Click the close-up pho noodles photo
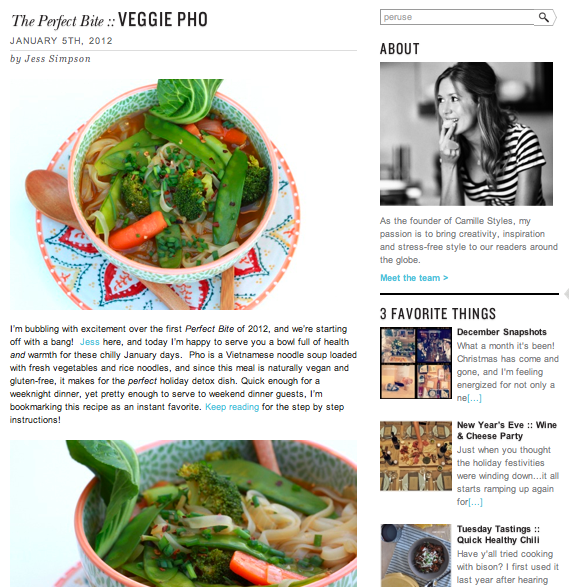569x587 pixels. 183,513
